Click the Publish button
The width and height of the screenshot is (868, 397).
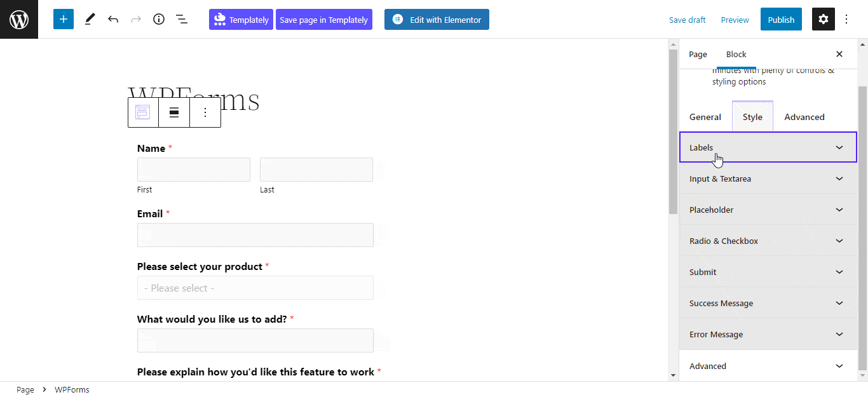click(781, 19)
